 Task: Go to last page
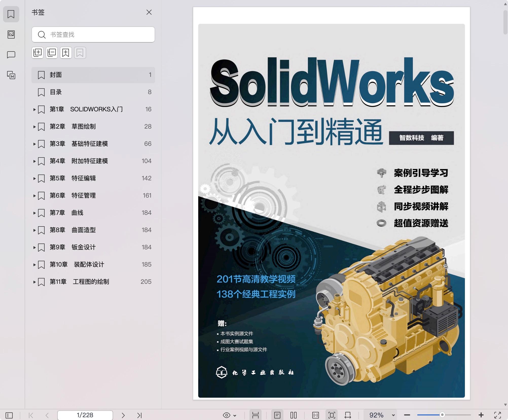click(x=139, y=415)
